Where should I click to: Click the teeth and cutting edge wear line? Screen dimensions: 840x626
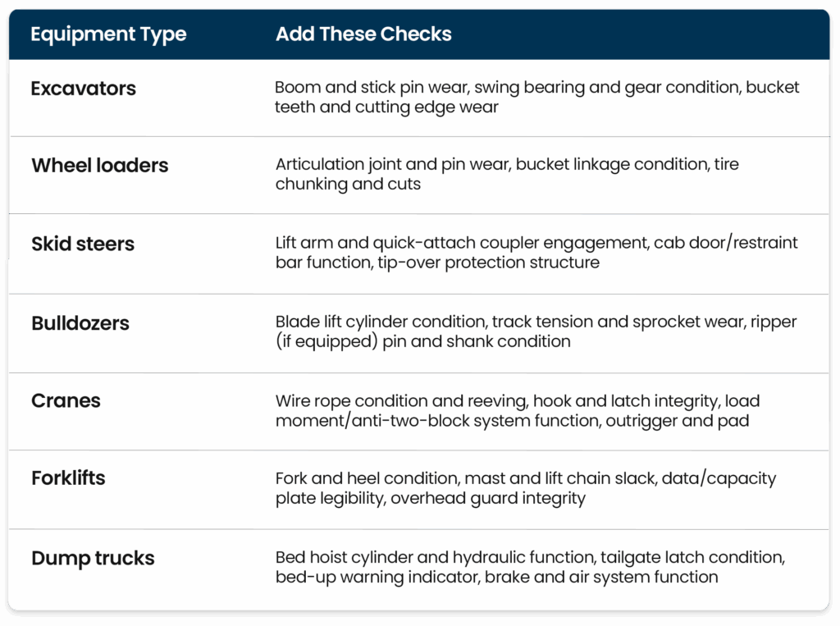386,107
